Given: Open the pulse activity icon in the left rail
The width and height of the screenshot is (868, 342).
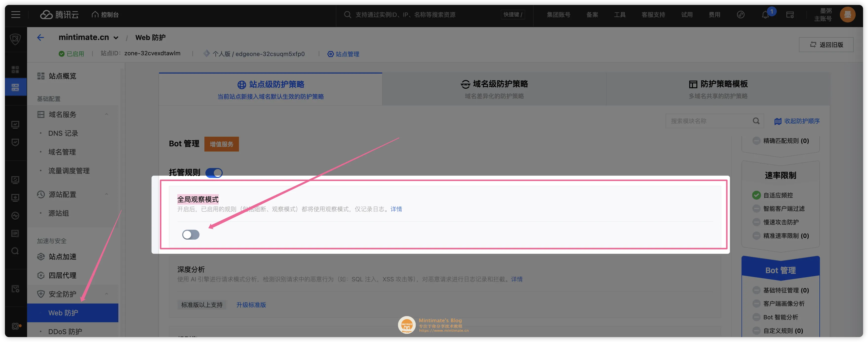Looking at the screenshot, I should [15, 215].
